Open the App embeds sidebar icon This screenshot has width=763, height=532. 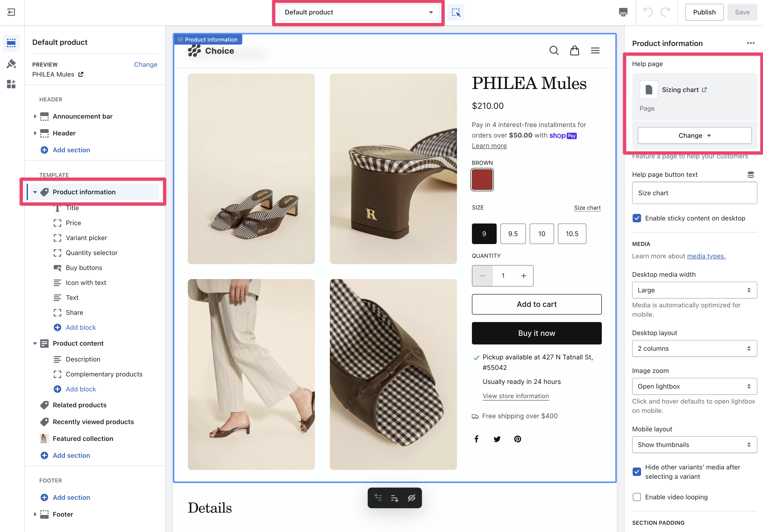[11, 84]
